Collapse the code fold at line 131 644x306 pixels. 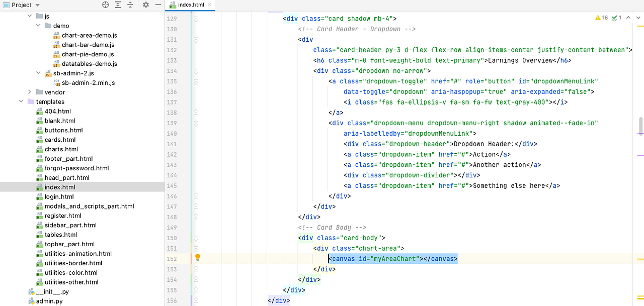[x=195, y=39]
